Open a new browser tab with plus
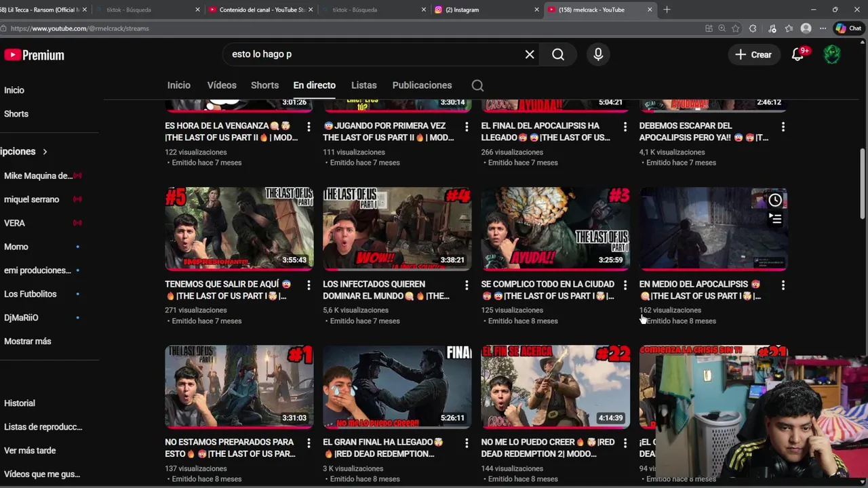 point(667,9)
